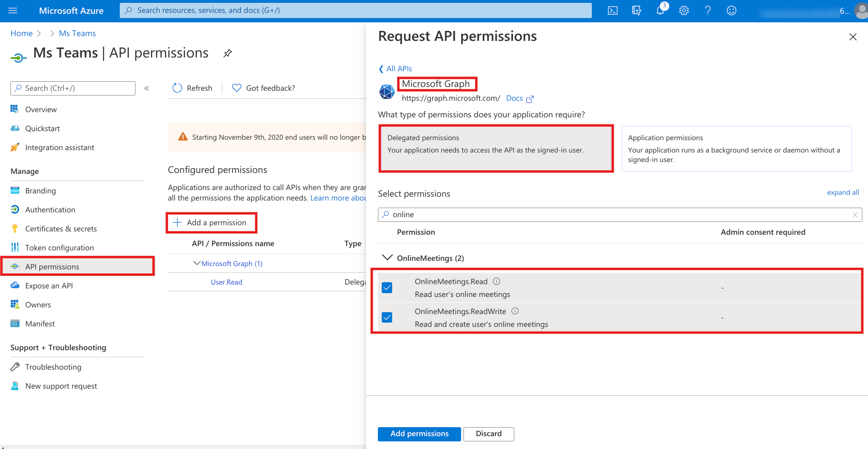
Task: Click the API / Permissions name column header
Action: point(233,243)
